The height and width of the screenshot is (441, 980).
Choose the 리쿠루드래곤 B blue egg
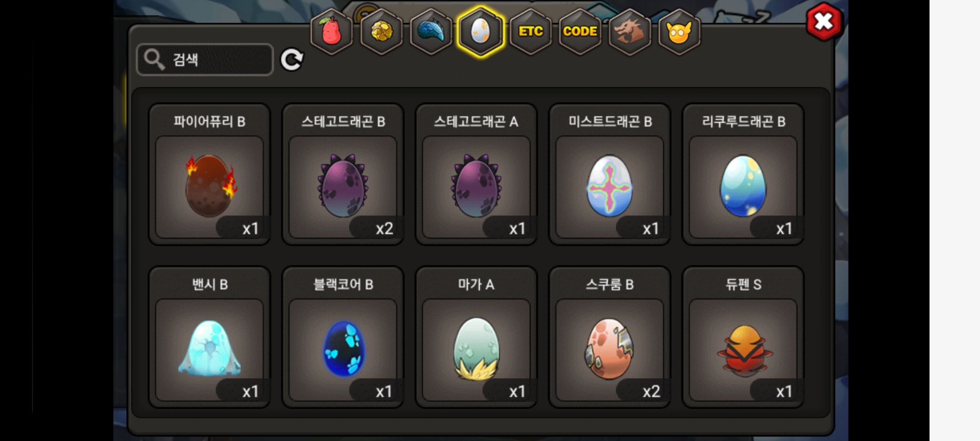tap(743, 175)
